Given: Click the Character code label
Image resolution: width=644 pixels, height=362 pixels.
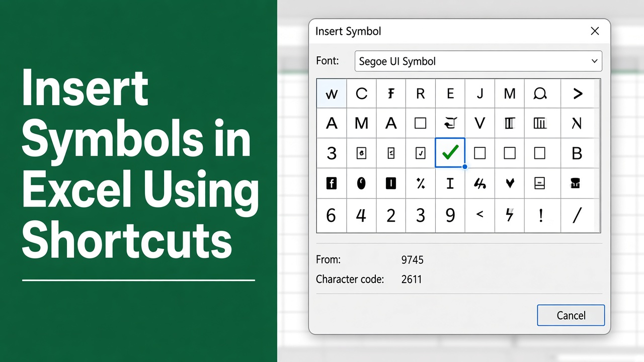Looking at the screenshot, I should pyautogui.click(x=350, y=279).
